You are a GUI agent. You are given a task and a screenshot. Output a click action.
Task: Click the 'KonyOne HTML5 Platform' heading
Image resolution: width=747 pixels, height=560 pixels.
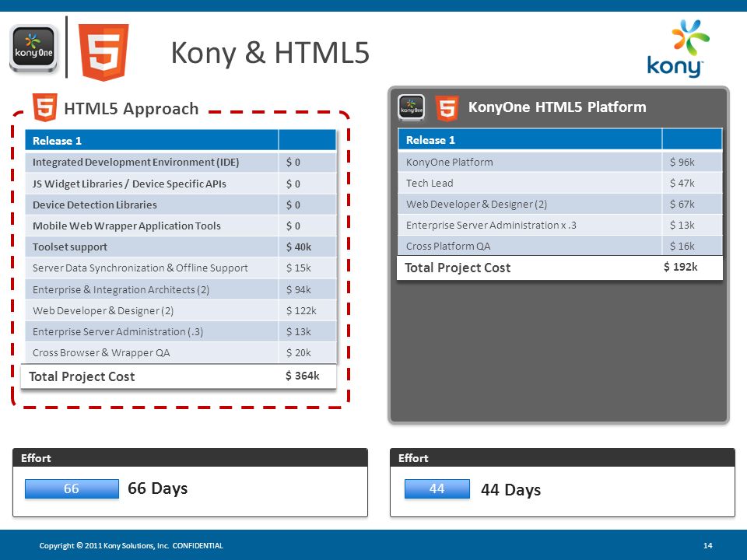(557, 107)
